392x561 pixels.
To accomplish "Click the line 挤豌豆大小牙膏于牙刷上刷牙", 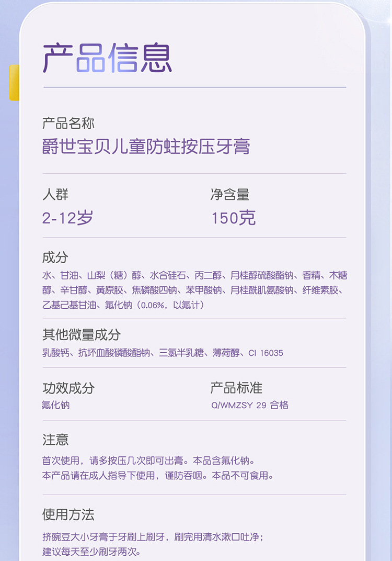I will 153,537.
